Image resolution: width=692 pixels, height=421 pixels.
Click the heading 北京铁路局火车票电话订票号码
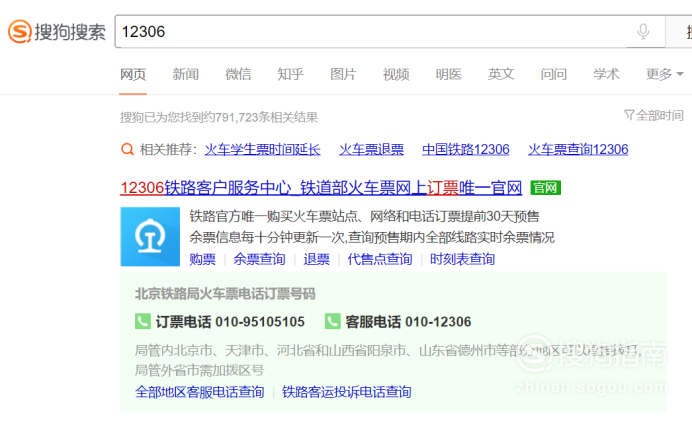click(225, 294)
